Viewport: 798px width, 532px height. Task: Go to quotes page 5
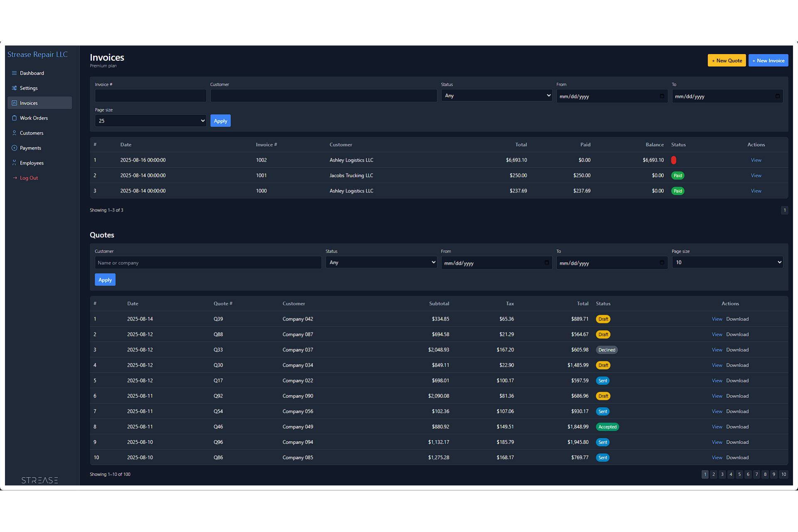[739, 474]
